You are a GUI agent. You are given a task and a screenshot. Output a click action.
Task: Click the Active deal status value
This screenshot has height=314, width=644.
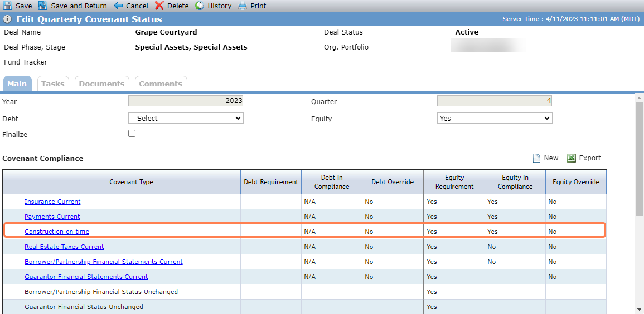click(x=467, y=32)
